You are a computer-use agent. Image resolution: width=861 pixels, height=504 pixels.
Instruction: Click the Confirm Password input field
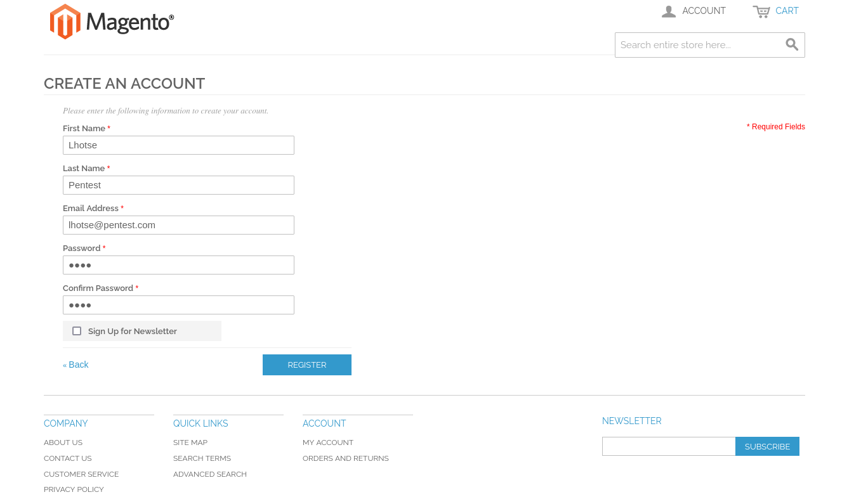click(178, 305)
